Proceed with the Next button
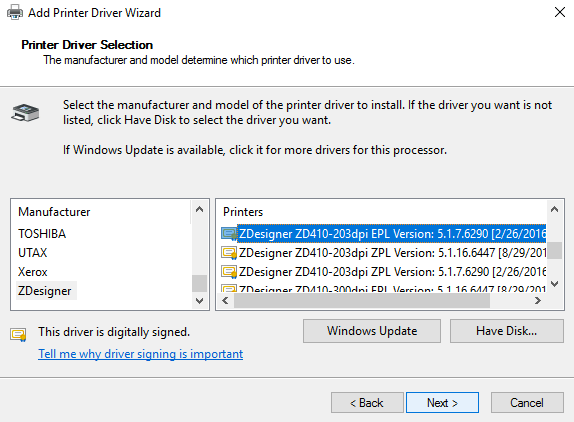Screen dimensions: 574x422 [442, 403]
